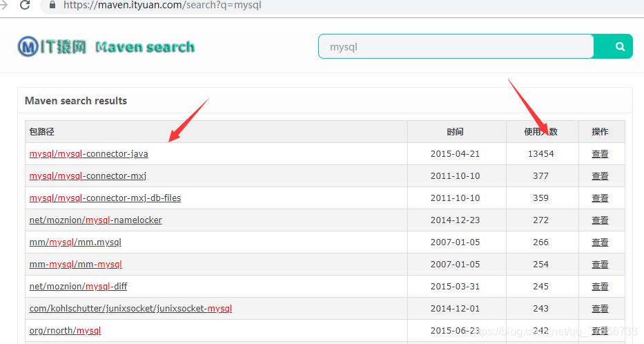
Task: Click 查看 for junixsocket-mysql row
Action: coord(600,309)
